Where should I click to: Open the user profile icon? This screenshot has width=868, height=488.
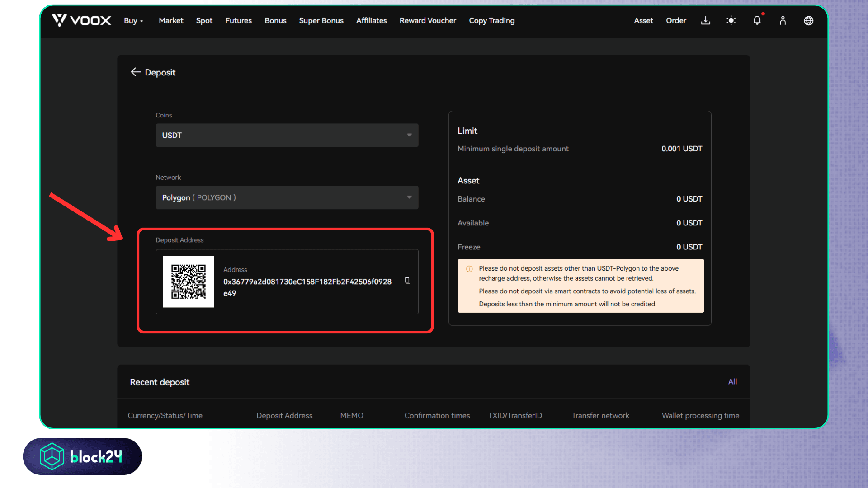[783, 20]
